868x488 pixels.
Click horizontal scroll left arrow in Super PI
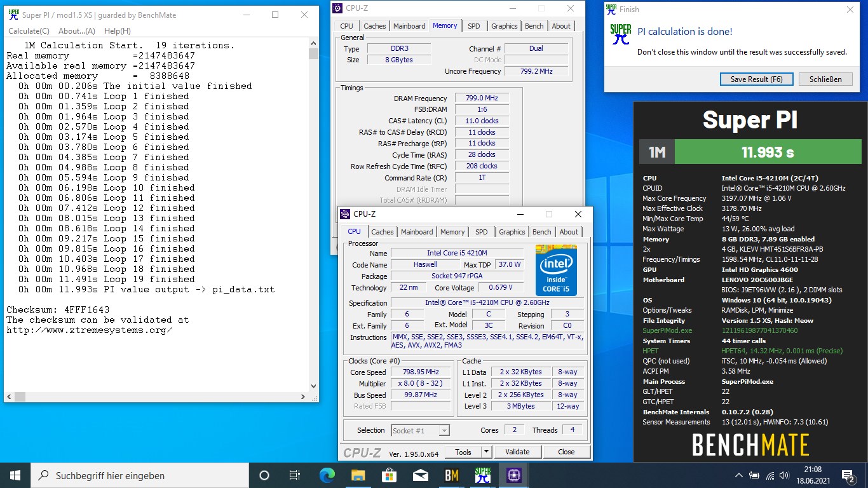point(9,396)
